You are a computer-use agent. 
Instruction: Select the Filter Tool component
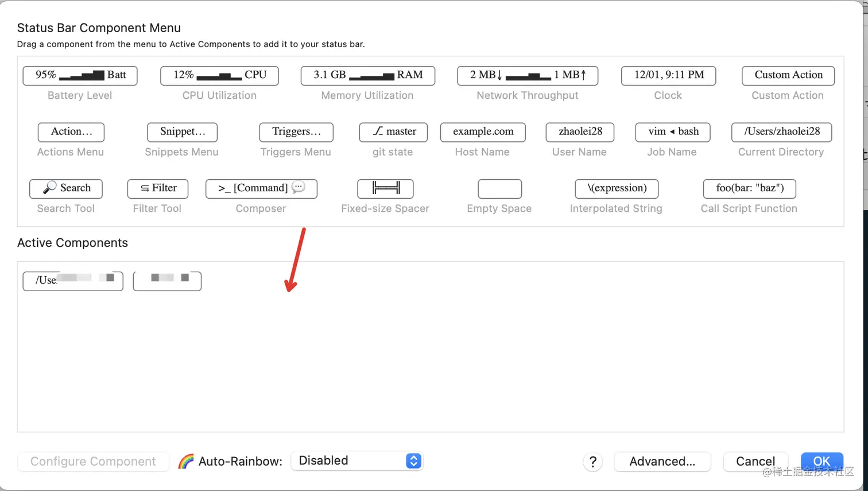pos(158,188)
